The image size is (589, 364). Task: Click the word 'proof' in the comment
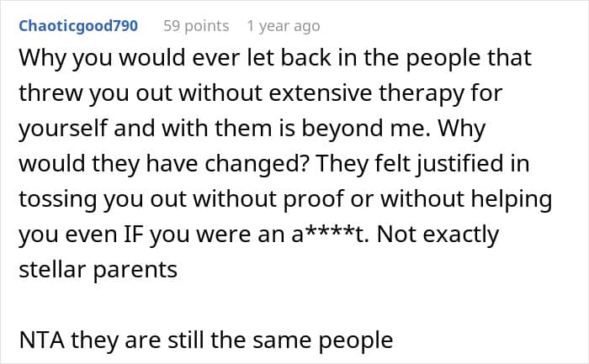(313, 199)
